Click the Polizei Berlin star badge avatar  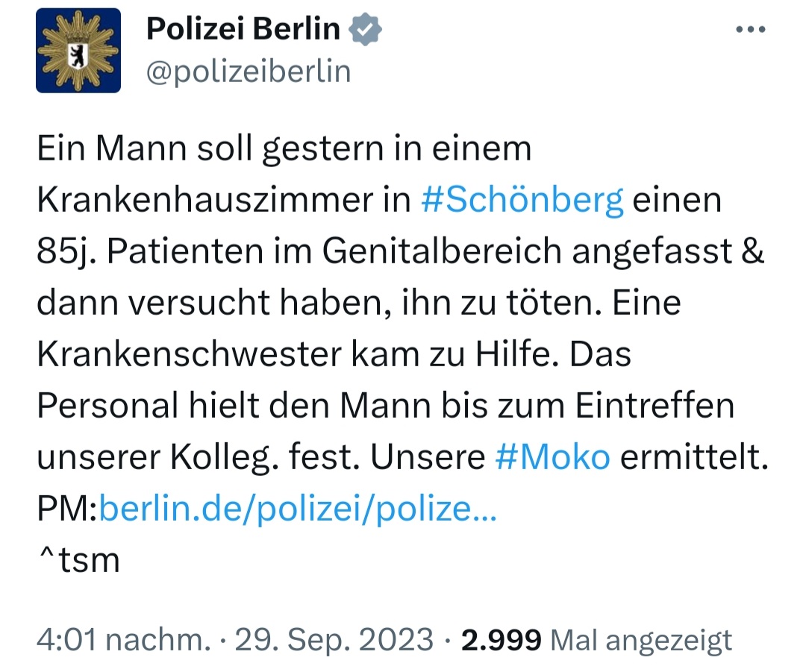(78, 51)
